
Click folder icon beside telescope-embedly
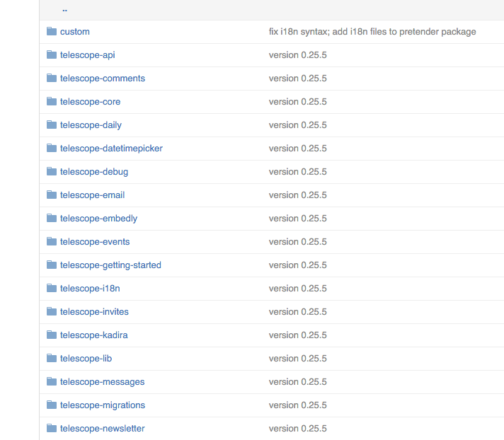coord(52,218)
